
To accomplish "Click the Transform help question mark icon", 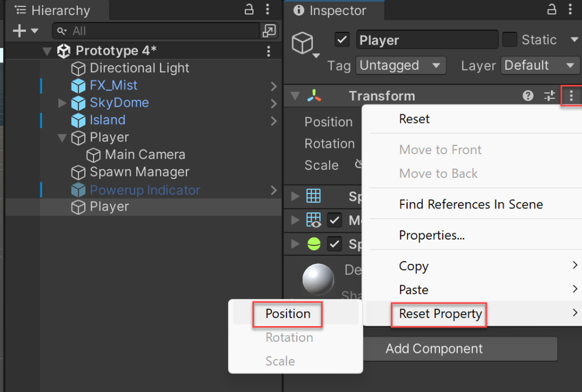I will pos(528,96).
